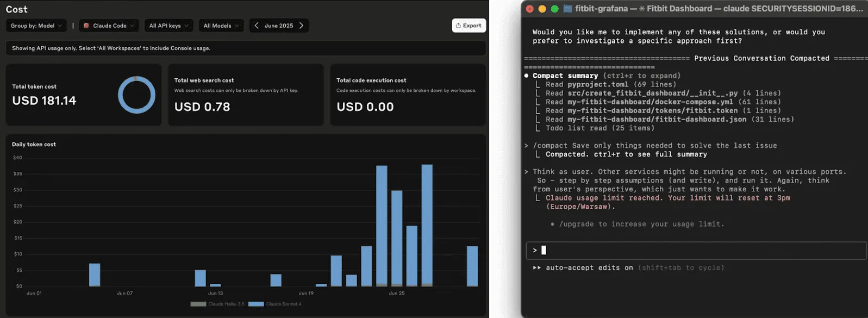Click the API usage only notice banner
The height and width of the screenshot is (318, 868).
[246, 48]
